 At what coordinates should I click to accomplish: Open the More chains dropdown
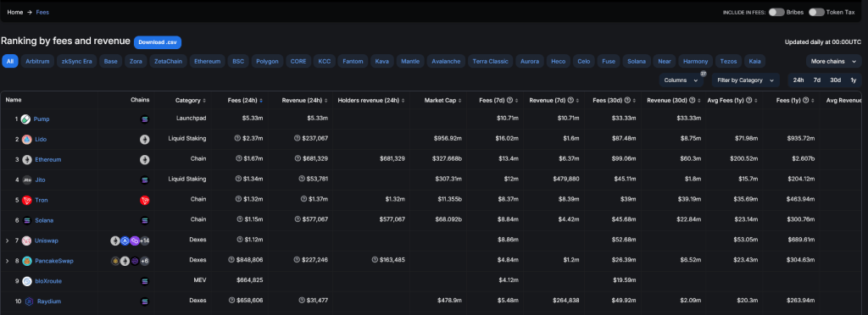coord(834,61)
